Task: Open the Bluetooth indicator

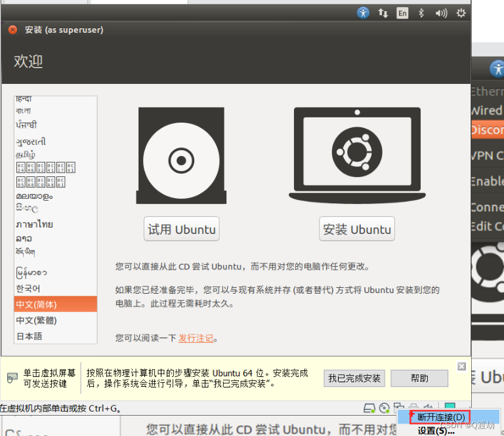Action: (421, 13)
